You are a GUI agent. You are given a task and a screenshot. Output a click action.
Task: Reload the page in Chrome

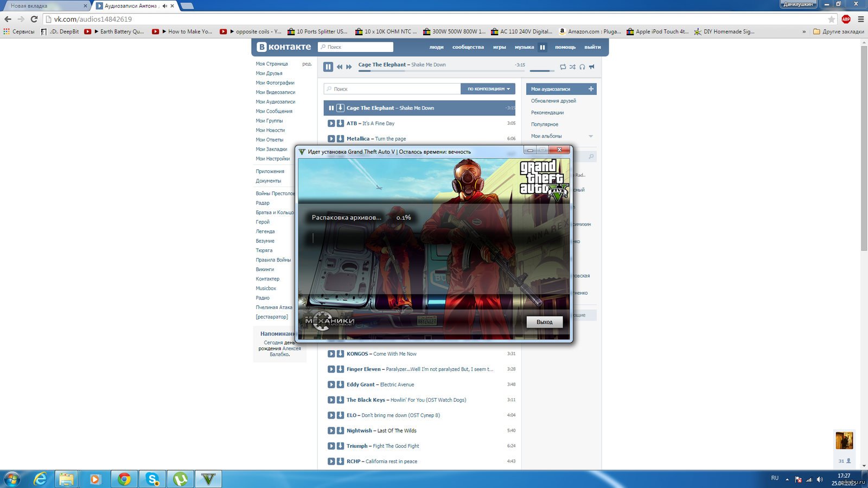coord(34,19)
